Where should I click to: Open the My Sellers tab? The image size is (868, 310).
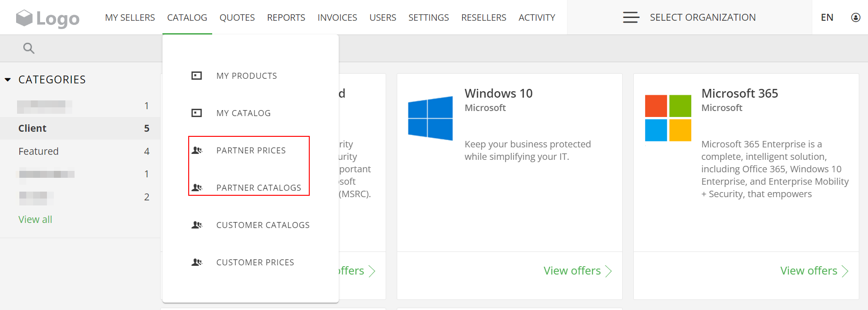[130, 18]
